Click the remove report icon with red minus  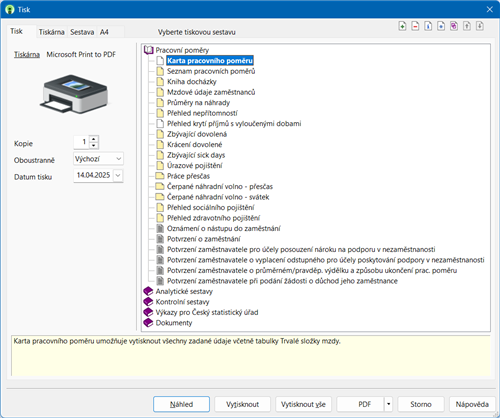[415, 26]
